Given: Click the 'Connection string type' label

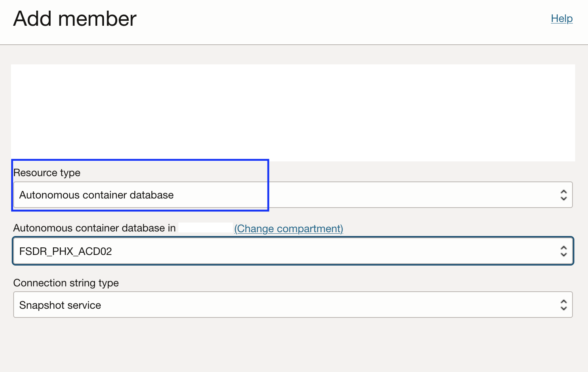Looking at the screenshot, I should tap(66, 283).
